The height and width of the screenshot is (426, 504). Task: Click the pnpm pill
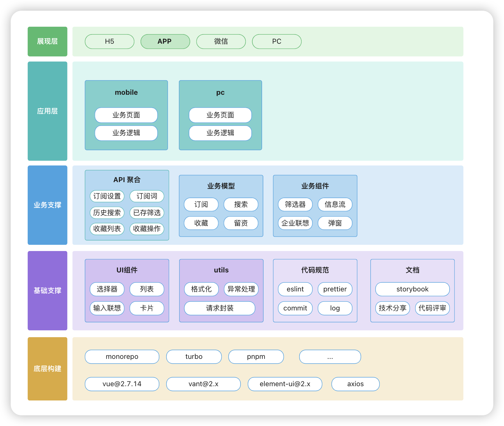coord(256,356)
